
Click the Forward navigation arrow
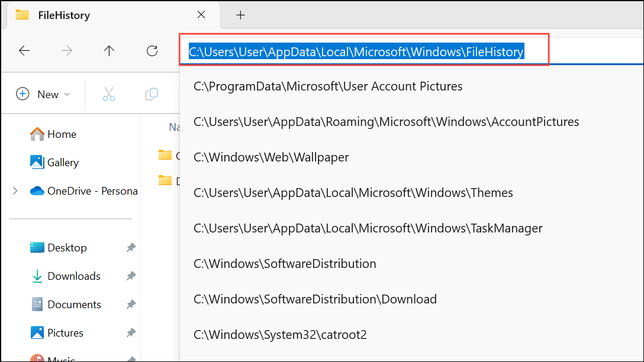(x=67, y=51)
